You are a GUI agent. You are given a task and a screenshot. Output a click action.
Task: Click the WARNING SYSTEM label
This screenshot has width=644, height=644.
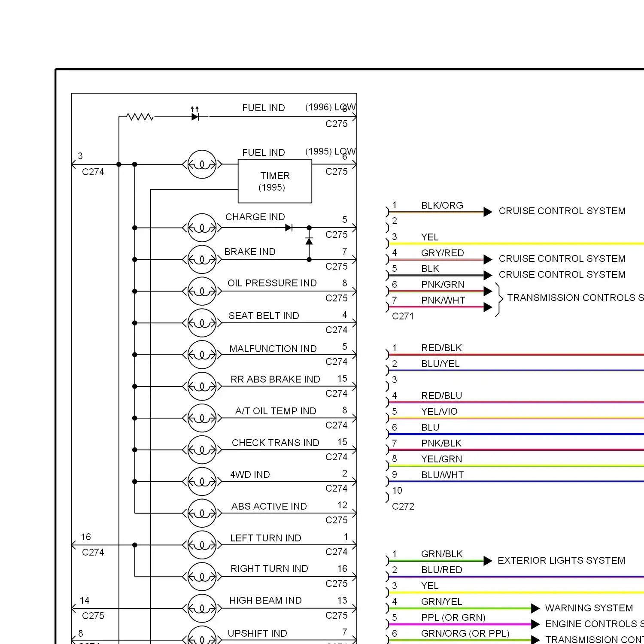[589, 608]
